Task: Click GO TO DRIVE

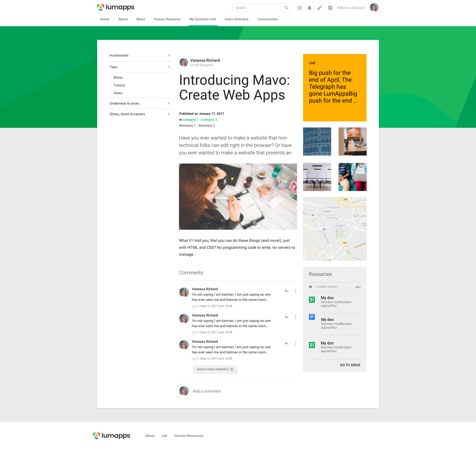Action: tap(350, 365)
